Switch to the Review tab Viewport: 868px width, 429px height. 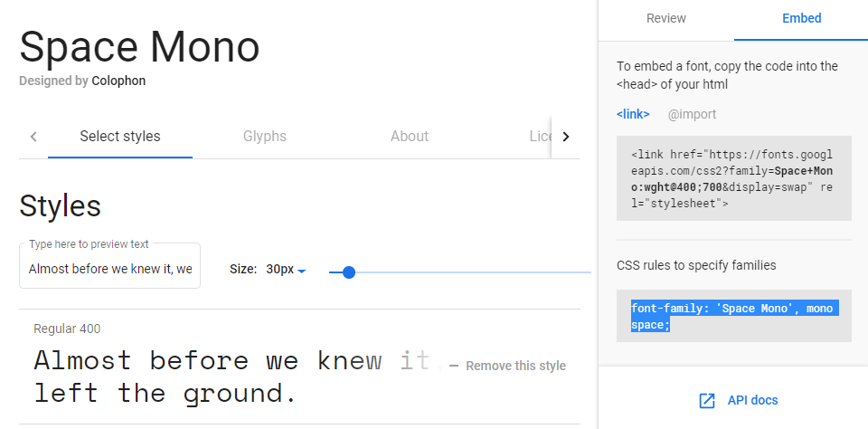coord(666,18)
